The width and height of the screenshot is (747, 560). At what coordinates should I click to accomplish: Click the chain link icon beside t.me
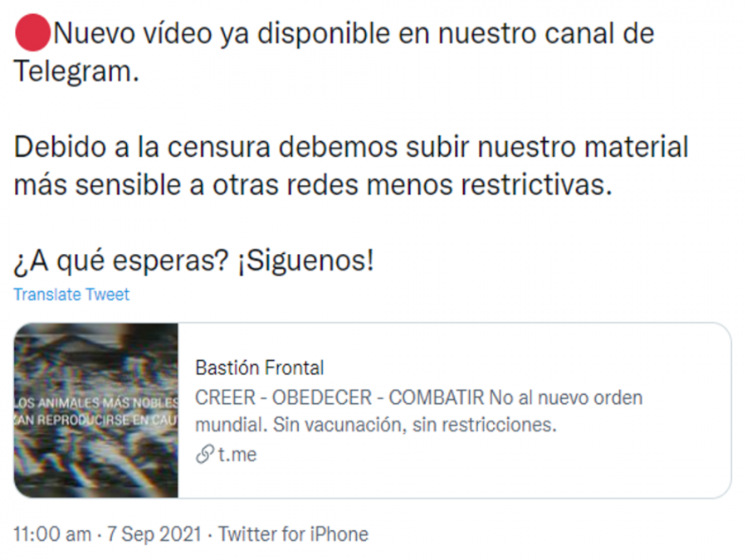pos(204,455)
